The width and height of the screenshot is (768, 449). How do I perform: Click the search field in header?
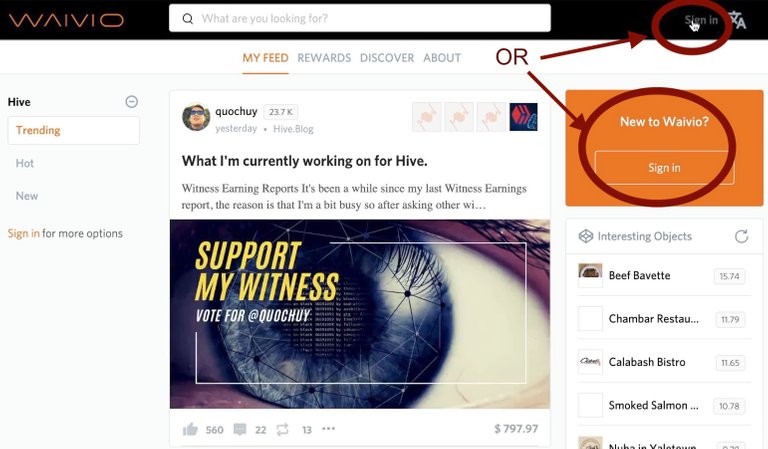pos(360,19)
